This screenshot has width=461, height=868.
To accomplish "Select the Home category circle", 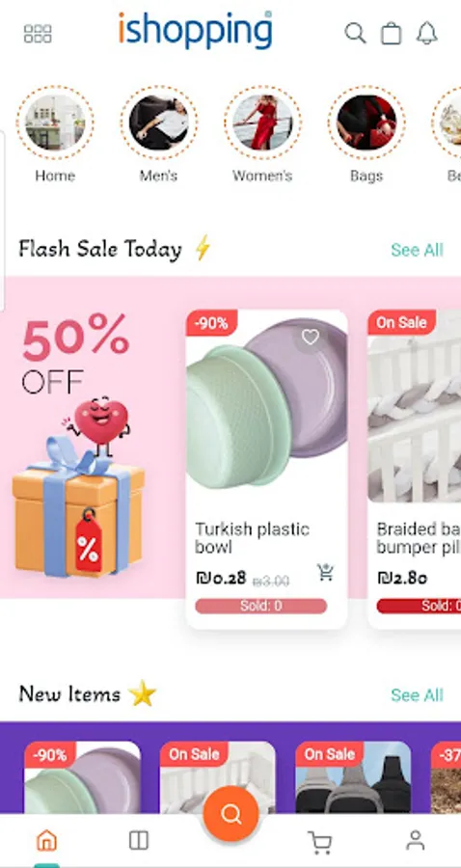I will [x=55, y=122].
